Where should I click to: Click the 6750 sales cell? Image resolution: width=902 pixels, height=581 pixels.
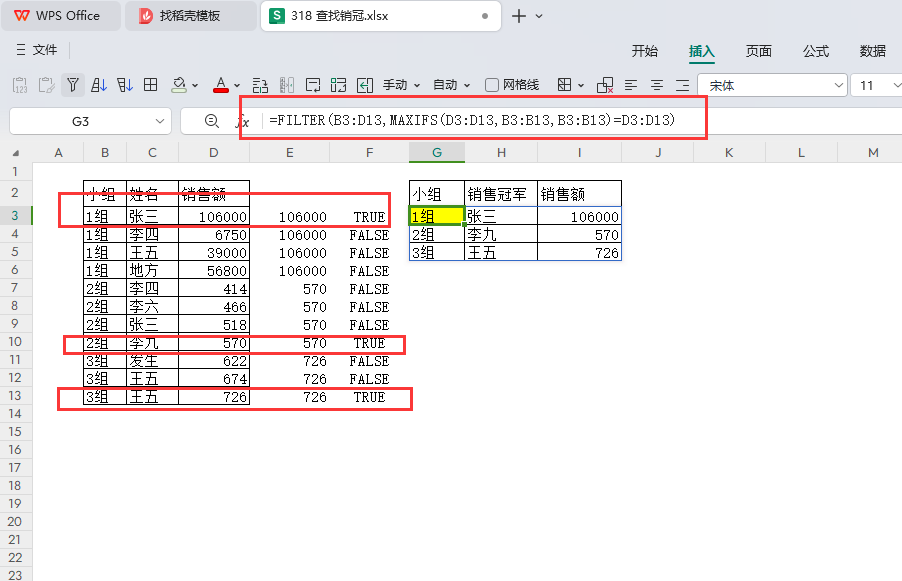click(x=214, y=235)
